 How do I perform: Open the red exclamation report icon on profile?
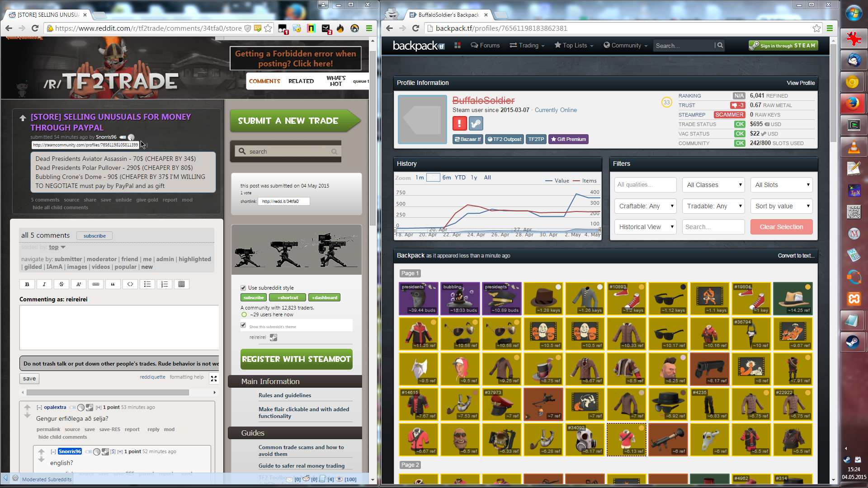coord(459,123)
